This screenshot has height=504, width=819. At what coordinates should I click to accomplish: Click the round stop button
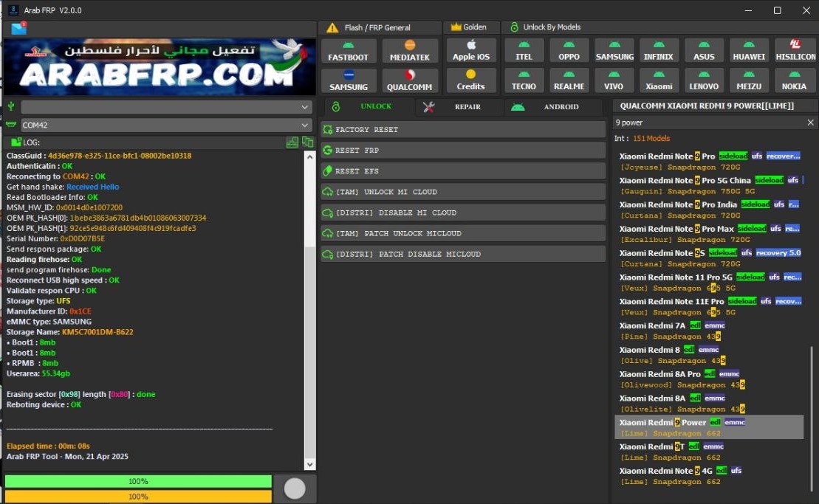coord(295,489)
